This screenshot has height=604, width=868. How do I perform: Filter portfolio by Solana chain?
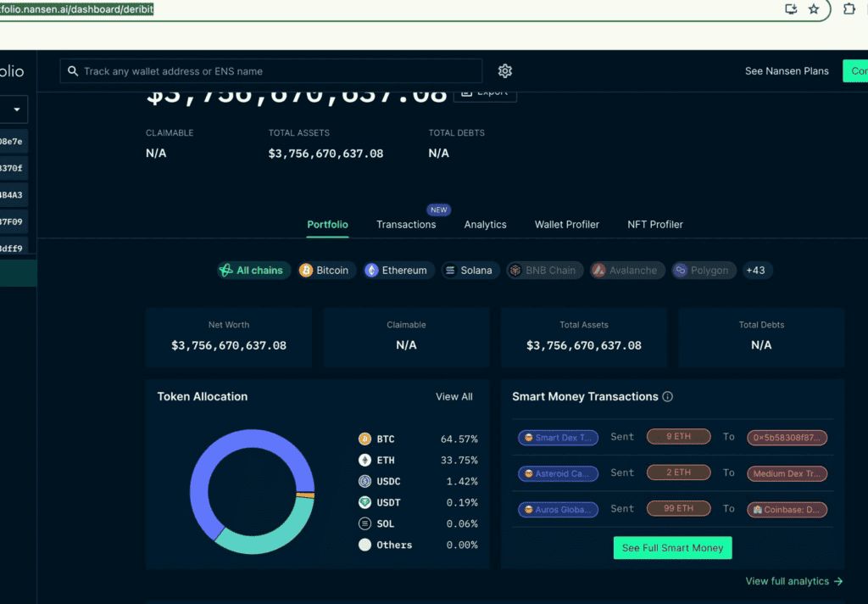click(470, 271)
